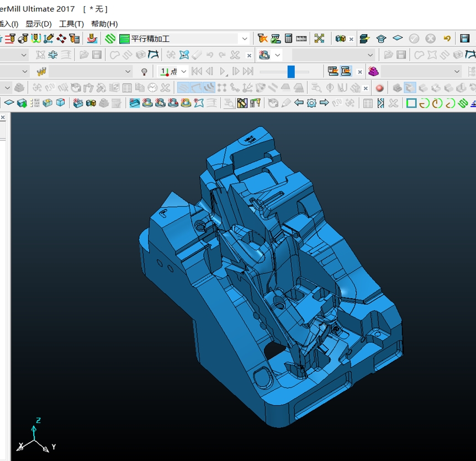Screen dimensions: 476x461
Task: Expand the boundary type icon dropdown arrow
Action: point(277,55)
